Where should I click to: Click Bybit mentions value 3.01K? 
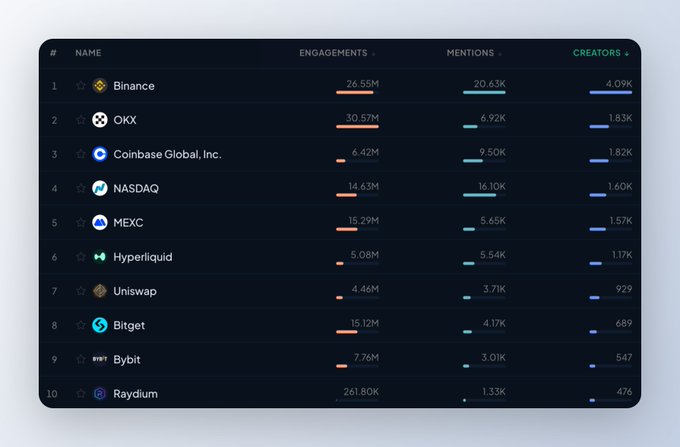point(493,358)
